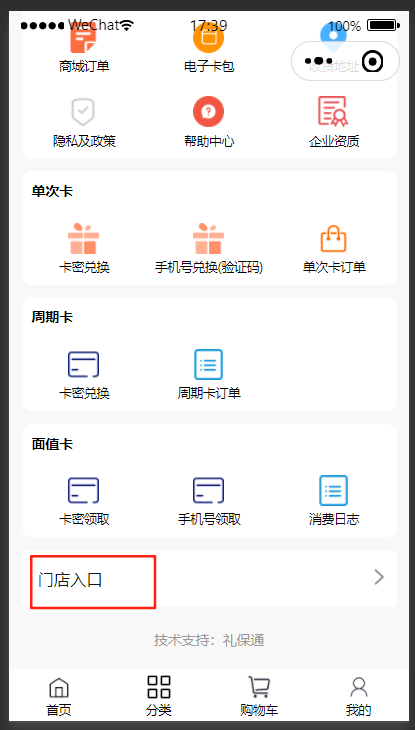Open the 门店入口 store entrance row
Screen dimensions: 415x730
(x=210, y=578)
